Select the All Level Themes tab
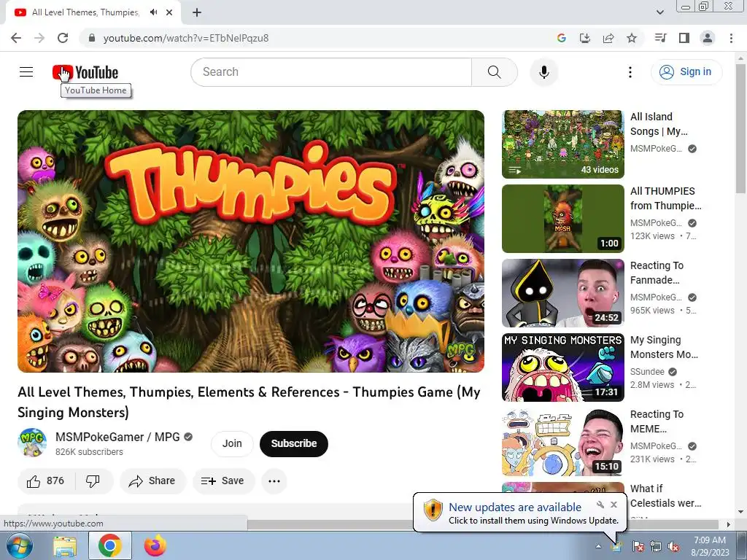747x560 pixels. 86,12
